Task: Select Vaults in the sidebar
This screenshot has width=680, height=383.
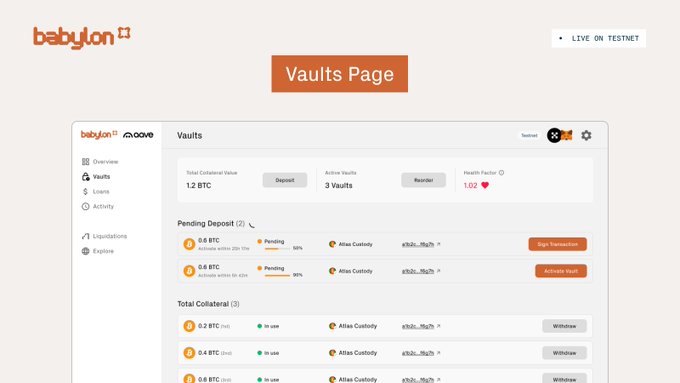Action: (x=96, y=177)
